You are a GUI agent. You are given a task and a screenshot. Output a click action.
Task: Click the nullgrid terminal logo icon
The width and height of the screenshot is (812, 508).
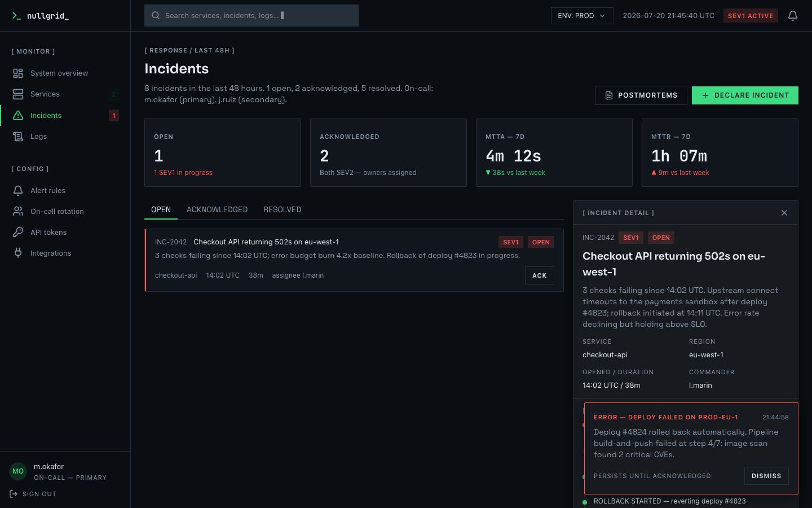[16, 16]
